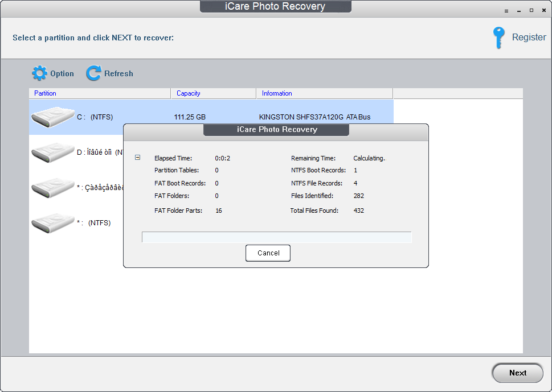Click the Next button
Image resolution: width=552 pixels, height=392 pixels.
(517, 373)
